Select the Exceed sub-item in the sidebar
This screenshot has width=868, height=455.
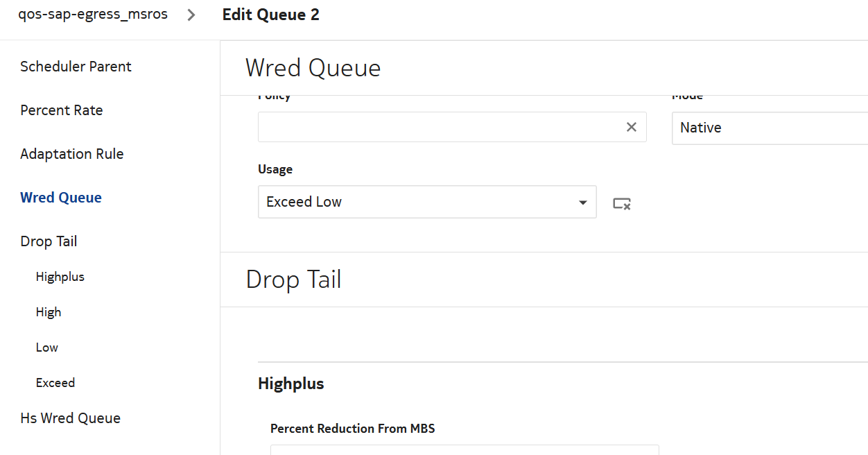click(x=55, y=383)
